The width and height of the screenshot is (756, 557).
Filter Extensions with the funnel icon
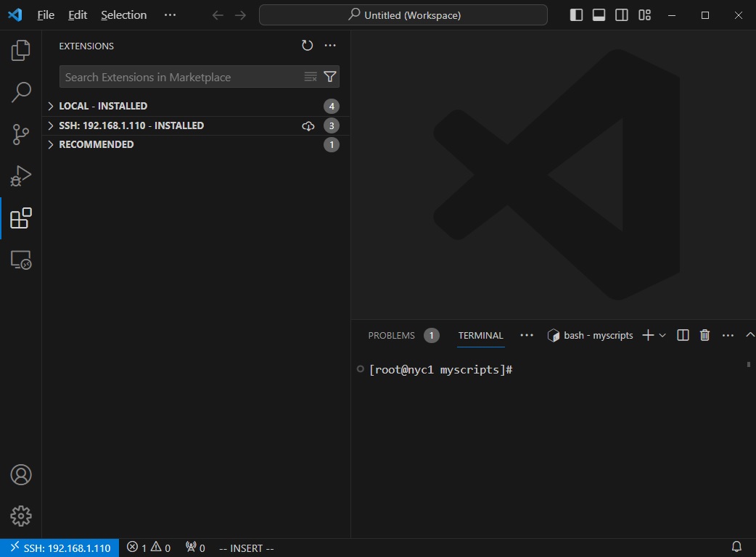(330, 76)
